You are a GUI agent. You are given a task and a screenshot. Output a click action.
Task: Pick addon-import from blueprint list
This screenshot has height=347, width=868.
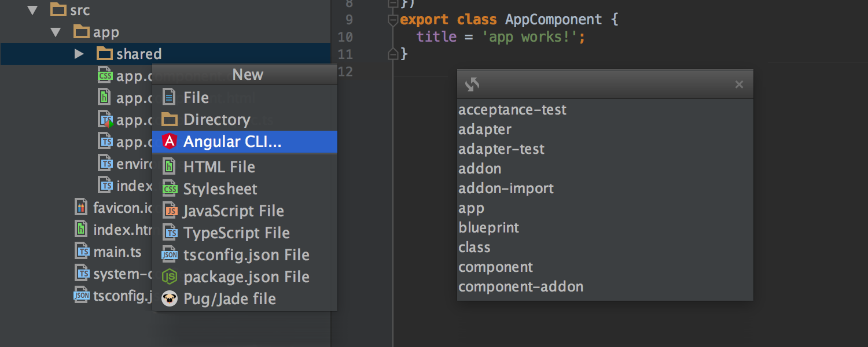click(605, 189)
